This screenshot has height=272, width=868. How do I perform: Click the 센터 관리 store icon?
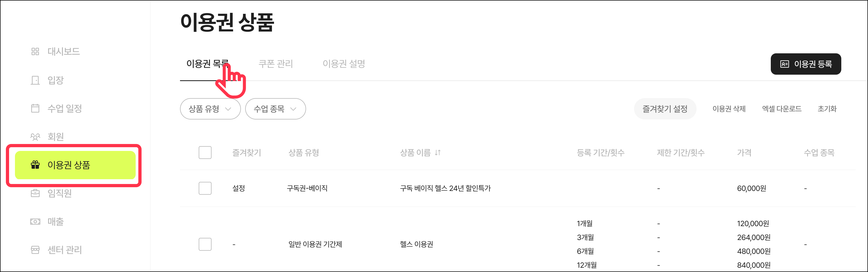pyautogui.click(x=35, y=250)
